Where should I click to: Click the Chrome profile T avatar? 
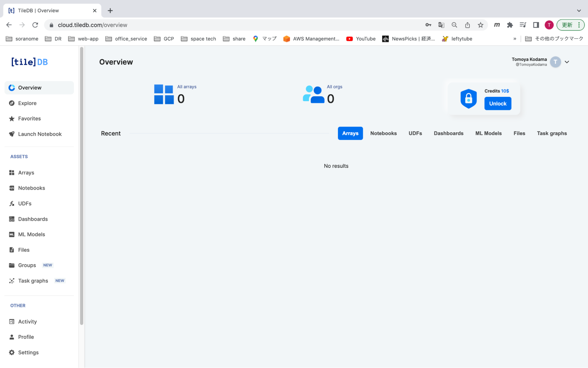point(549,25)
